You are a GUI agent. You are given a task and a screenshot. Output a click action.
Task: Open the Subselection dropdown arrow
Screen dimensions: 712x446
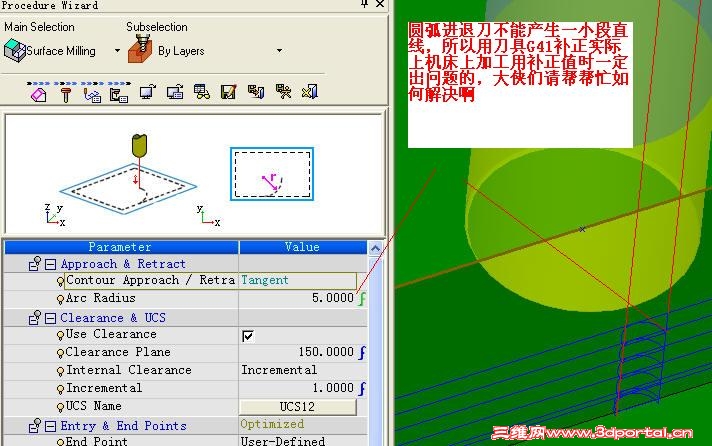[279, 50]
